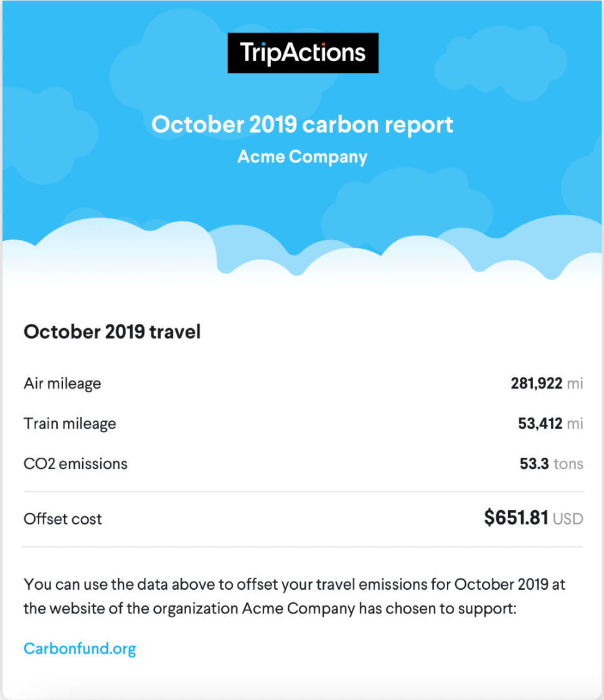
Task: Click the Train mileage label
Action: (70, 424)
